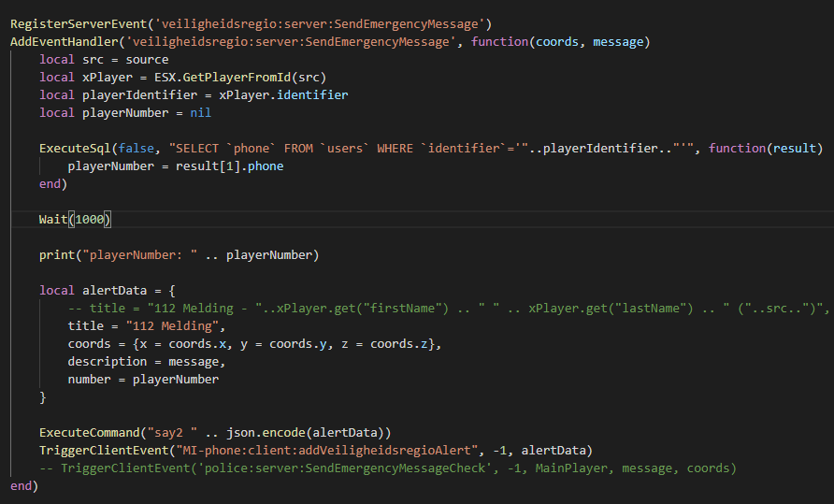The width and height of the screenshot is (834, 504).
Task: Click the description = message line
Action: pyautogui.click(x=146, y=362)
